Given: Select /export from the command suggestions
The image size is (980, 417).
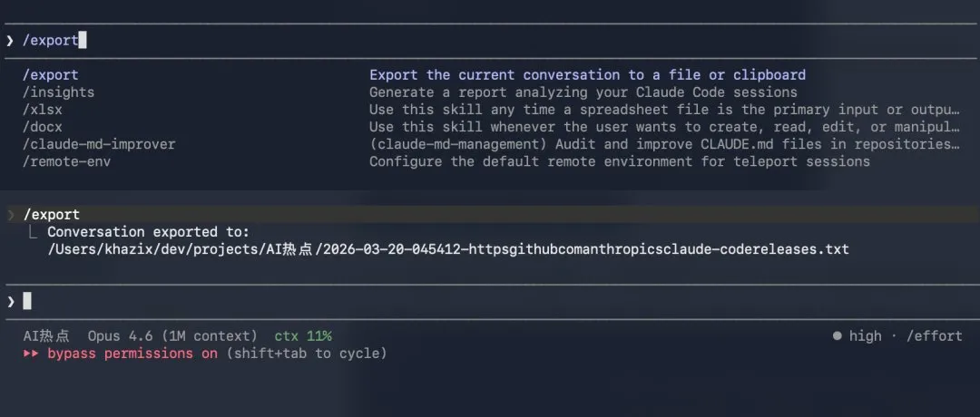Looking at the screenshot, I should pos(51,75).
